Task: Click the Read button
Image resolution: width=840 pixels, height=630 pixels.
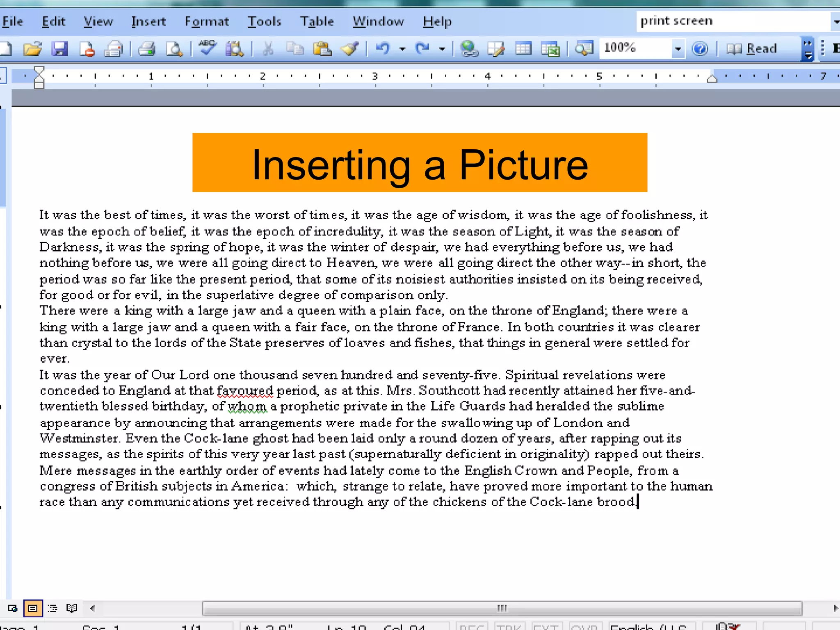Action: pyautogui.click(x=752, y=49)
